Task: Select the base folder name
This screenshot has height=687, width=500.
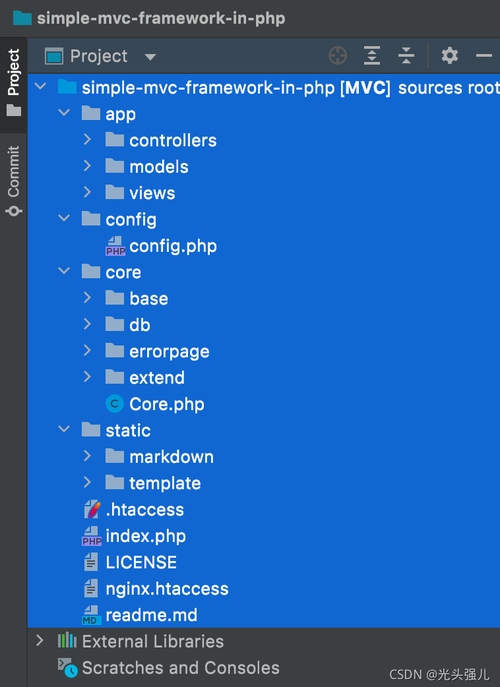Action: (149, 299)
